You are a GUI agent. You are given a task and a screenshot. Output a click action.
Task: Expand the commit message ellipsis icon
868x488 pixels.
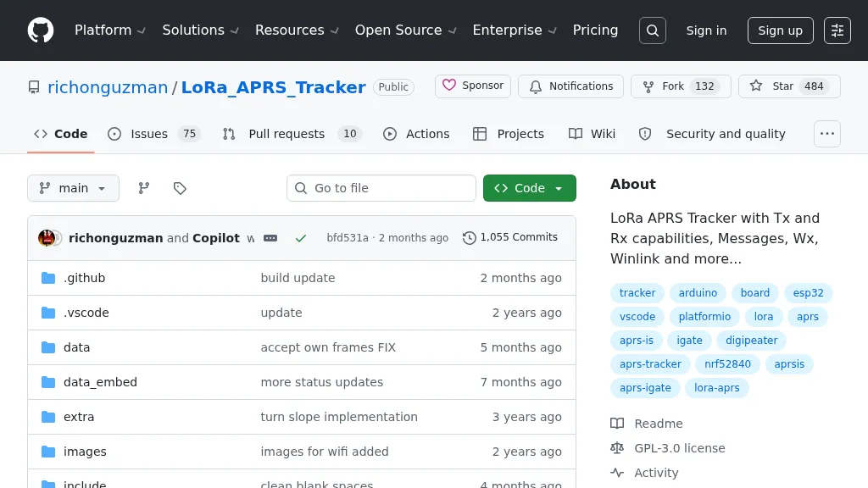(x=270, y=238)
